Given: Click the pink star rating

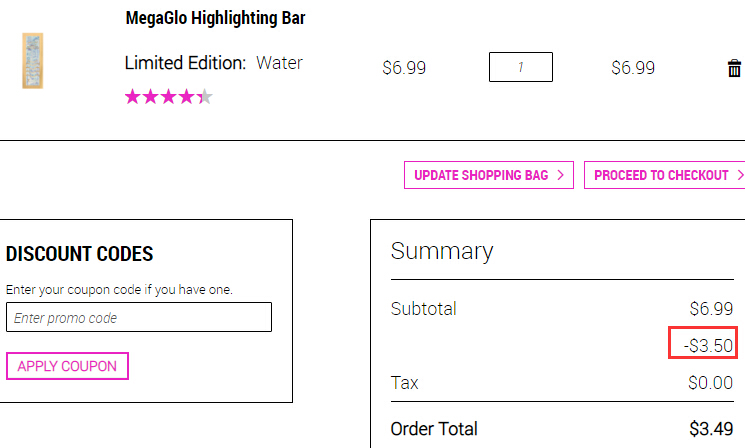Looking at the screenshot, I should [x=169, y=96].
